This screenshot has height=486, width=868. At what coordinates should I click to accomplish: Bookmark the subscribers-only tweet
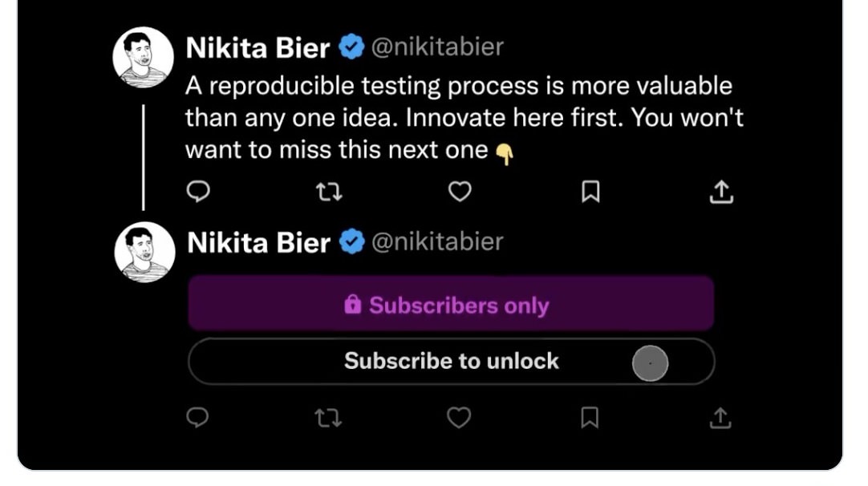(x=590, y=418)
